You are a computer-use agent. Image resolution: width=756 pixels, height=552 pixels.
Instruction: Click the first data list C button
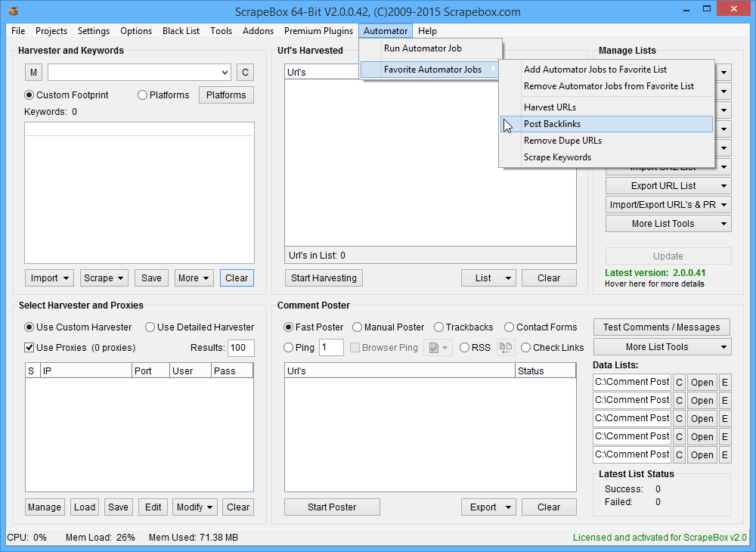(679, 382)
